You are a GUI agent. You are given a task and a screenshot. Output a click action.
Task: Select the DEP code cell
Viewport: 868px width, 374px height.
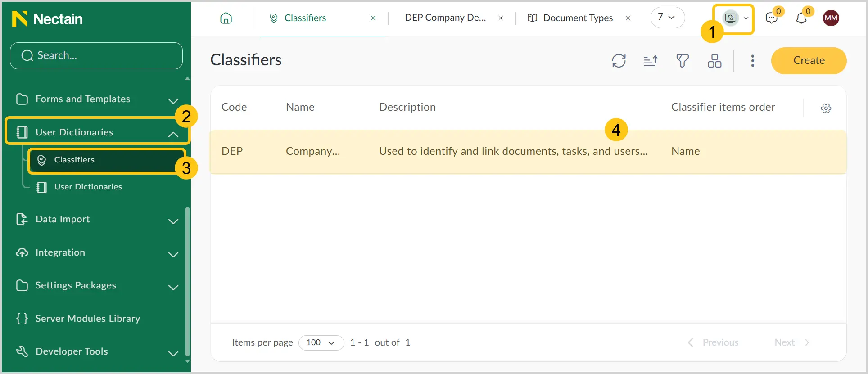[x=232, y=151]
